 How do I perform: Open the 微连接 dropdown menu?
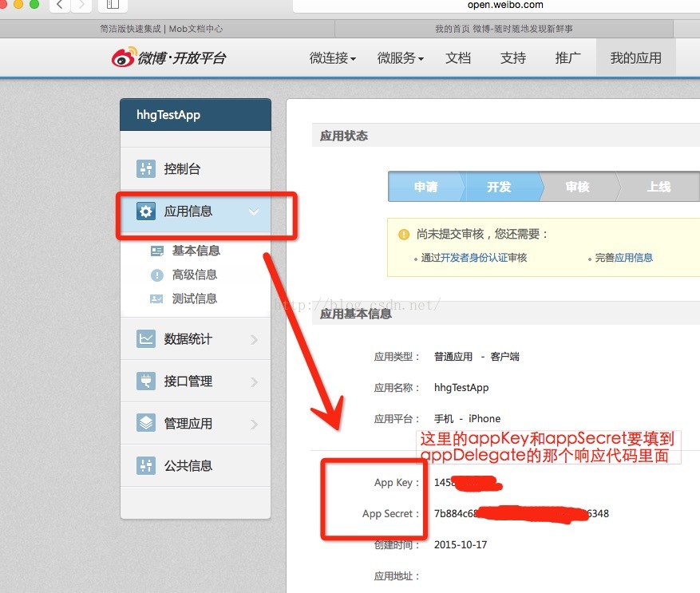click(333, 58)
